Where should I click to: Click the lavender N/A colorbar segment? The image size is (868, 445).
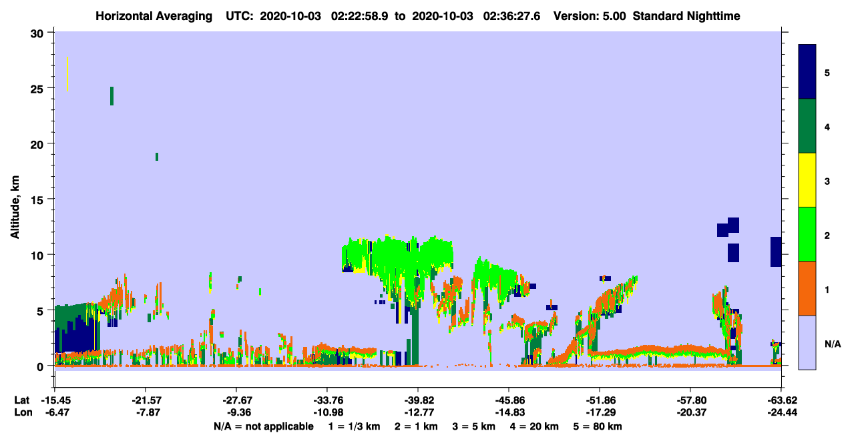pos(807,342)
